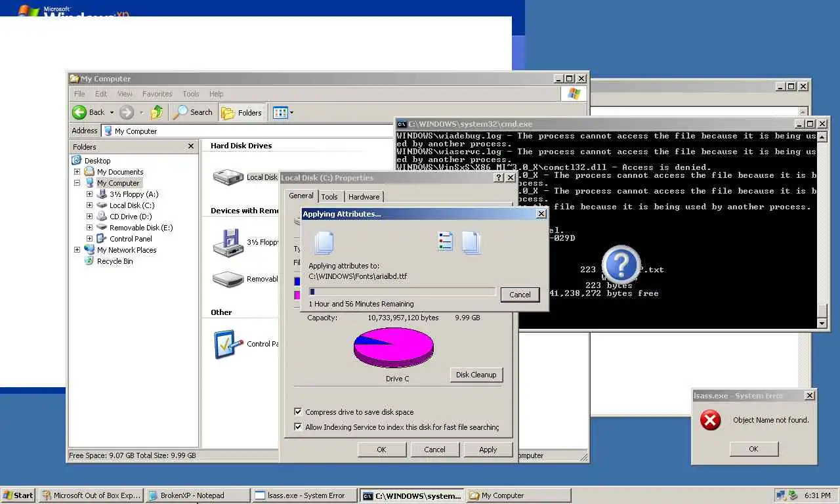Expand Control Panel tree node

[89, 239]
